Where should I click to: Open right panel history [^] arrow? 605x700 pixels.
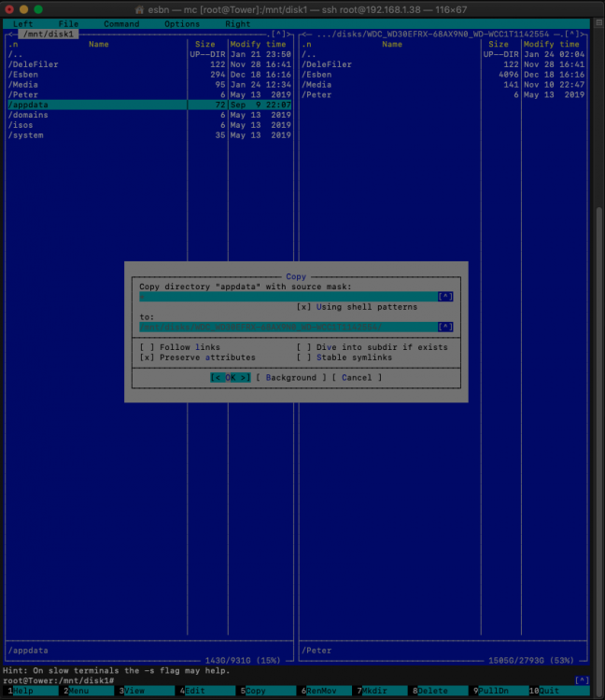572,35
